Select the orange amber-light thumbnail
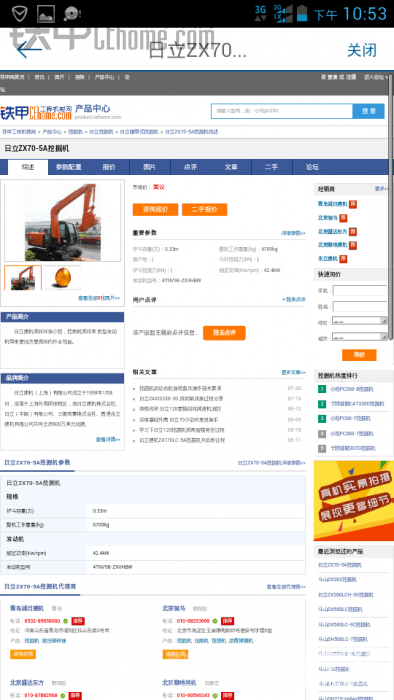Viewport: 394px width, 700px height. click(62, 278)
